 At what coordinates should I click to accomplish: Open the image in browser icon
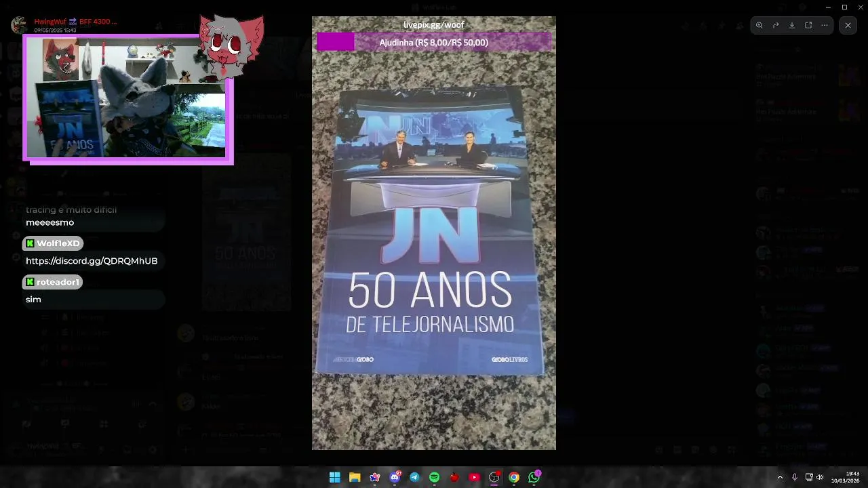coord(808,25)
